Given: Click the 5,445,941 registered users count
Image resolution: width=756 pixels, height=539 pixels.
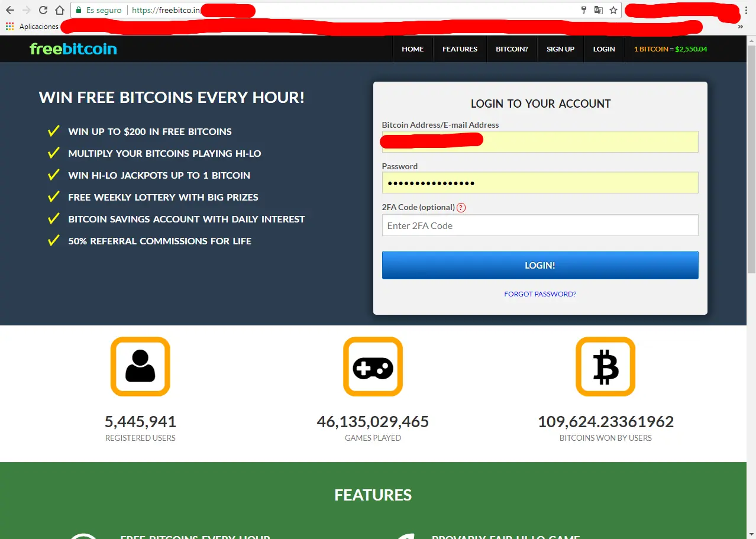Looking at the screenshot, I should (140, 422).
